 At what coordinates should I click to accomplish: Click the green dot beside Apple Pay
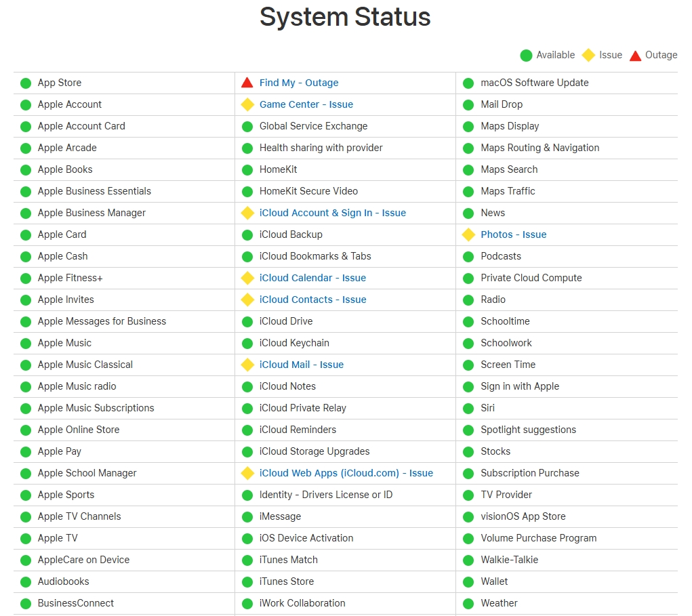point(26,451)
